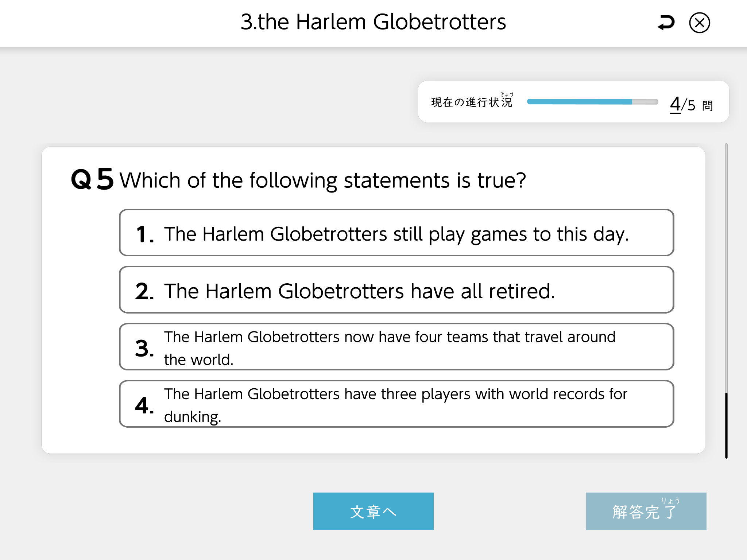Choose answer 2 'have all retired'
This screenshot has width=747, height=560.
point(396,290)
